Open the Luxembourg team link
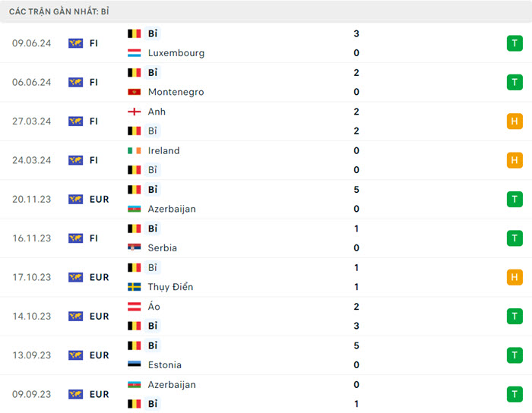 [176, 53]
